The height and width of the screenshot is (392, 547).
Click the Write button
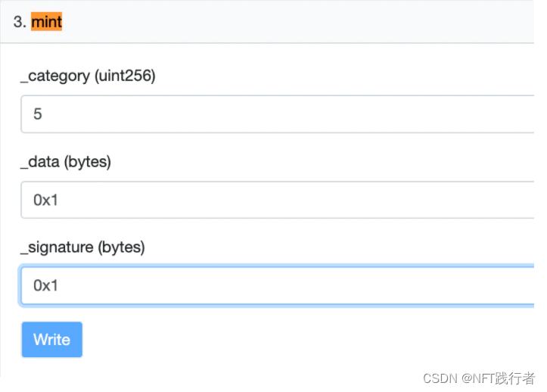pyautogui.click(x=51, y=340)
